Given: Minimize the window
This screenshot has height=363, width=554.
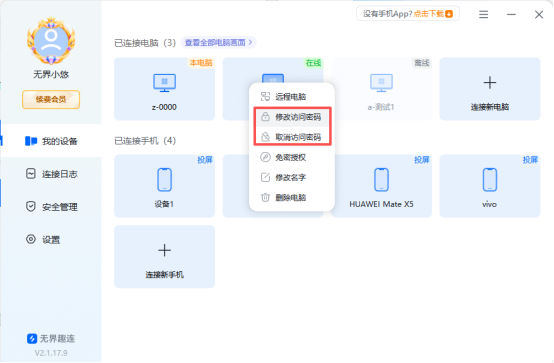Looking at the screenshot, I should pos(511,14).
